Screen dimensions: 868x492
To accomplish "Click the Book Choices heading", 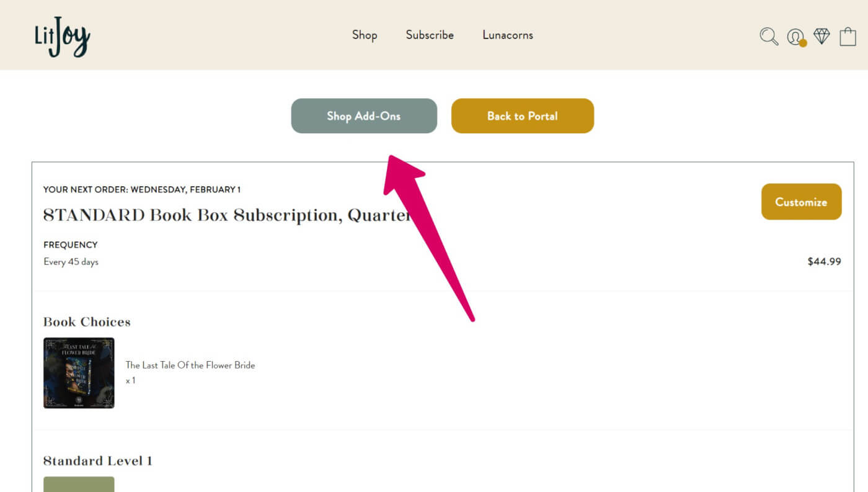I will point(87,322).
